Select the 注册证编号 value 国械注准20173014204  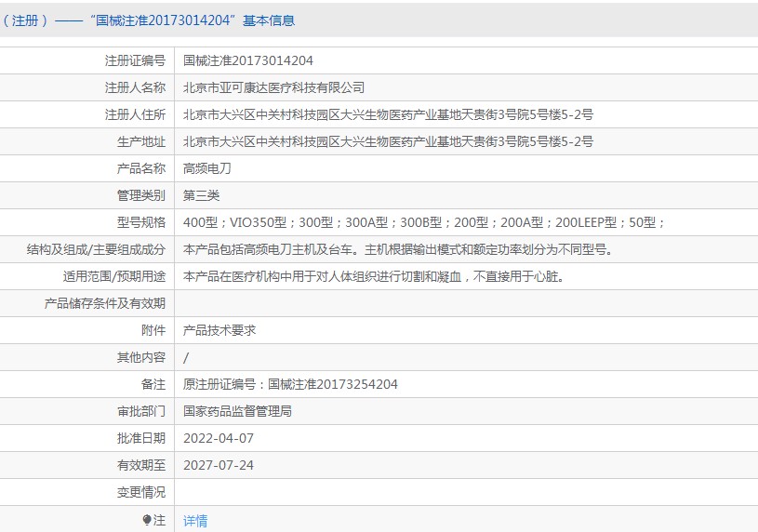[248, 60]
